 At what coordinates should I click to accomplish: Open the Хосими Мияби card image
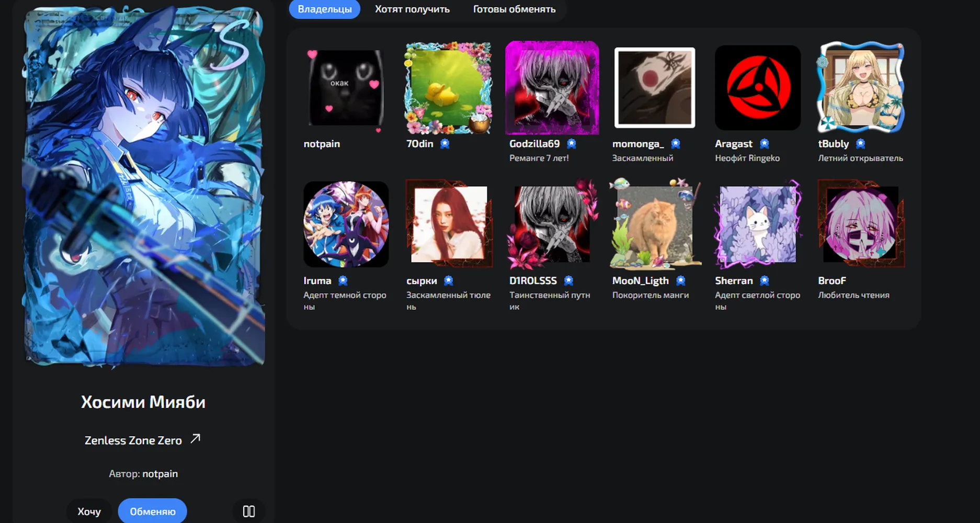(x=143, y=186)
